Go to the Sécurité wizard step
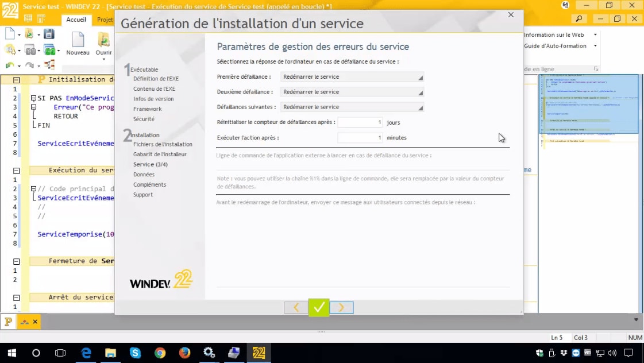 click(144, 119)
